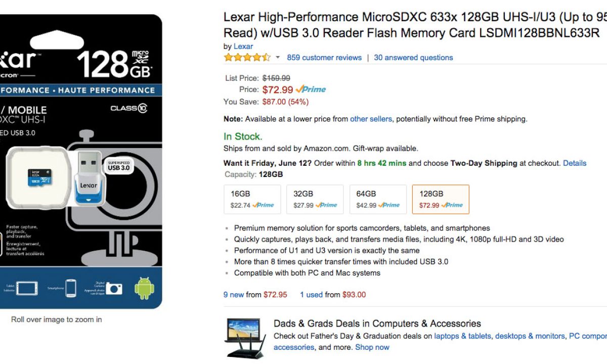The width and height of the screenshot is (607, 364).
Task: Select the 32GB capacity option
Action: (315, 199)
